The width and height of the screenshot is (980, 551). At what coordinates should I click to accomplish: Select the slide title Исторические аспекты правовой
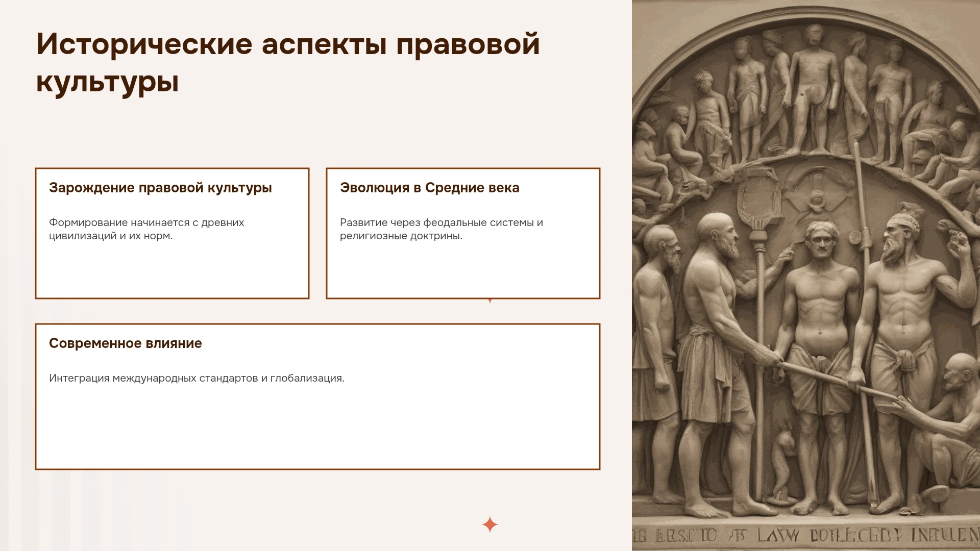pos(288,44)
